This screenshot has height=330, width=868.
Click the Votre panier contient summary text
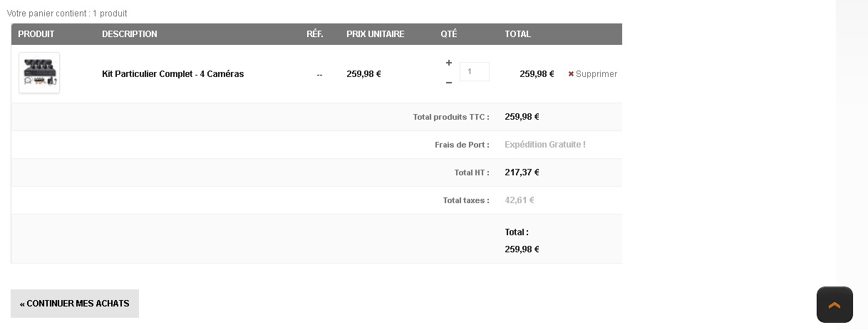[x=67, y=14]
